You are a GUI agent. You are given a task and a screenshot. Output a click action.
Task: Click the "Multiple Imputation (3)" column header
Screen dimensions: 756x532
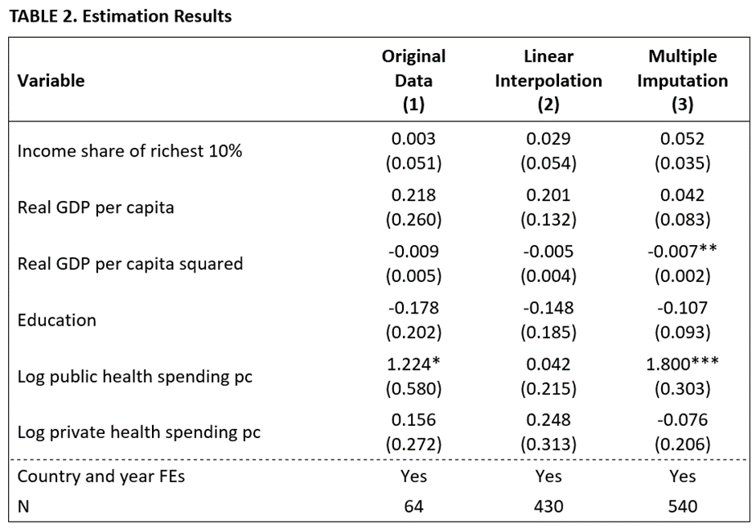pos(682,80)
